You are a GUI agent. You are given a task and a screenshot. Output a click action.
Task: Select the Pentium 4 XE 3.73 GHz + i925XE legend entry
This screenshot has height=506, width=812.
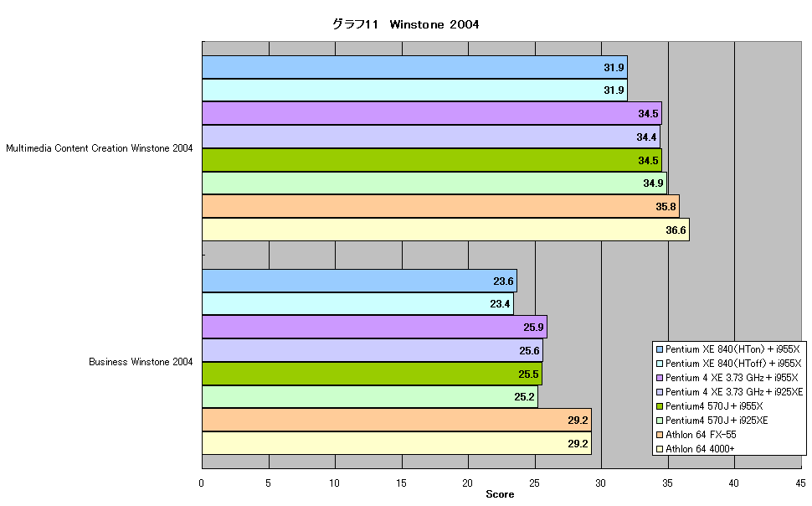click(730, 392)
